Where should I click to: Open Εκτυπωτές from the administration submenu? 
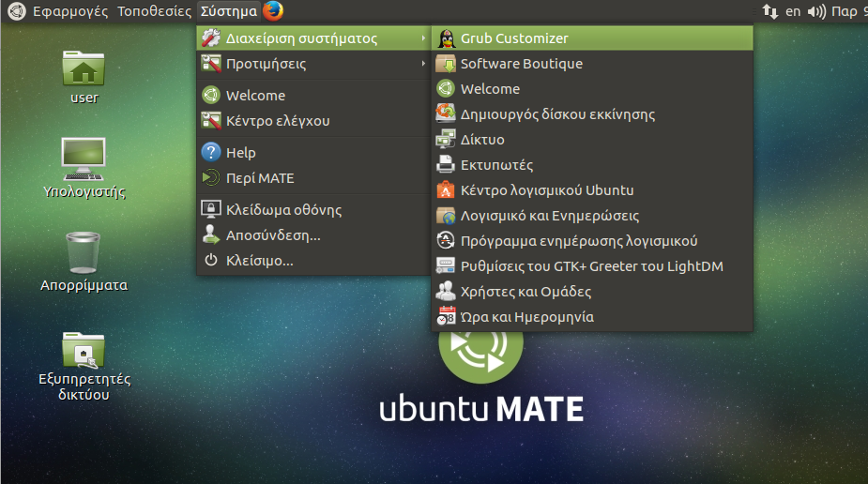[x=496, y=165]
